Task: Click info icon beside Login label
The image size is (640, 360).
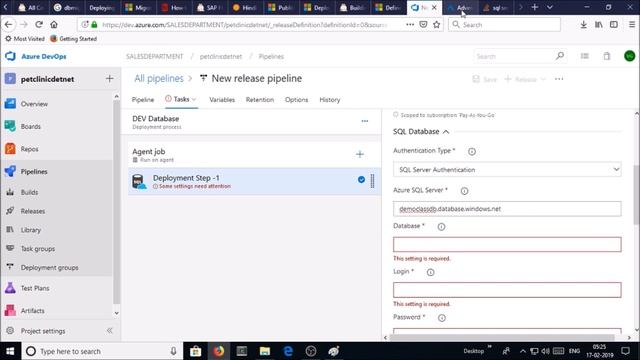Action: pos(430,272)
